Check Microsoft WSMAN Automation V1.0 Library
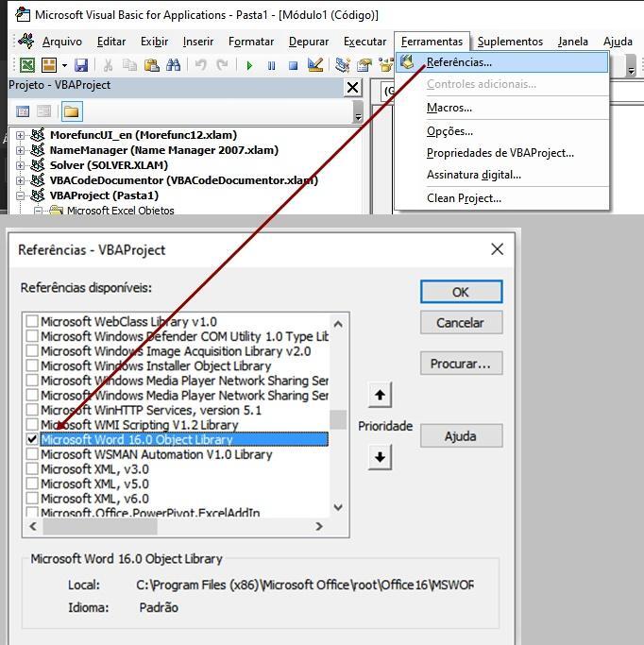Screen dimensions: 644x645 click(32, 454)
